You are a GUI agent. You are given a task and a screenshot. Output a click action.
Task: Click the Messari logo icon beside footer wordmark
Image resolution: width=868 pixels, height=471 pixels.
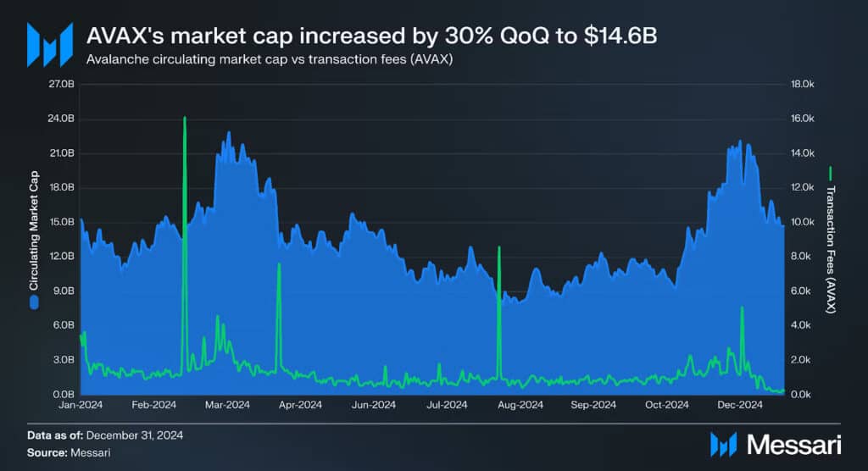click(x=723, y=445)
